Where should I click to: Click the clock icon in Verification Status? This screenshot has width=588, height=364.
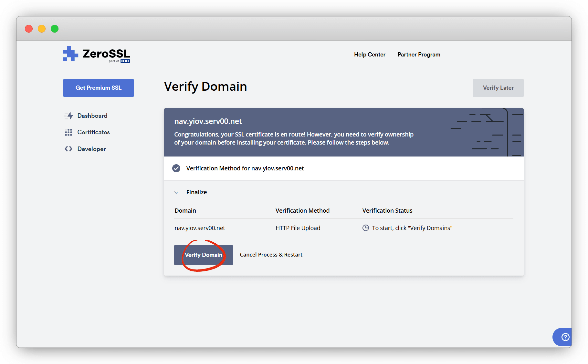click(365, 228)
